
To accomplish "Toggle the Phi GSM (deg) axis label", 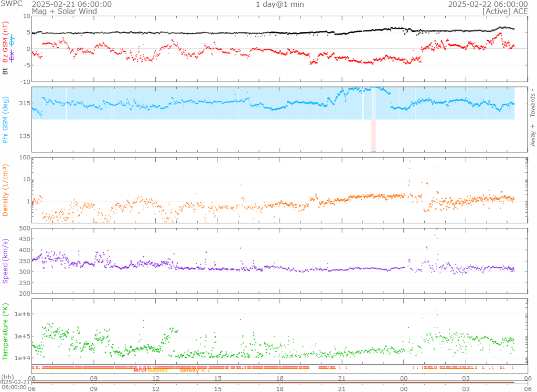I will tap(5, 120).
